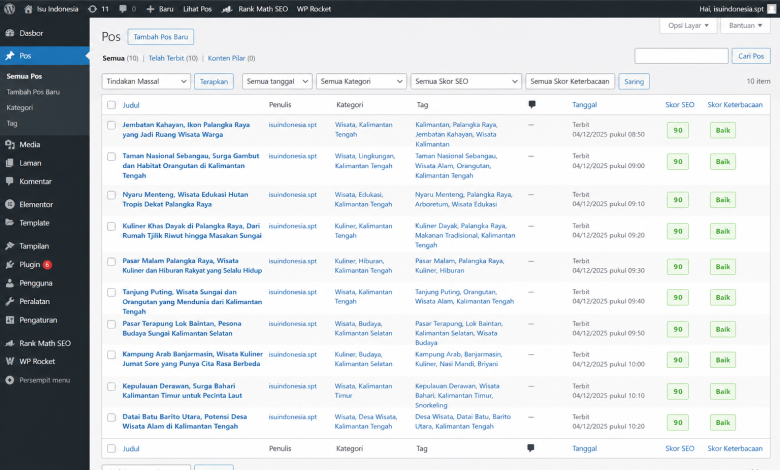Click Lihat Pos in admin bar

pos(197,9)
